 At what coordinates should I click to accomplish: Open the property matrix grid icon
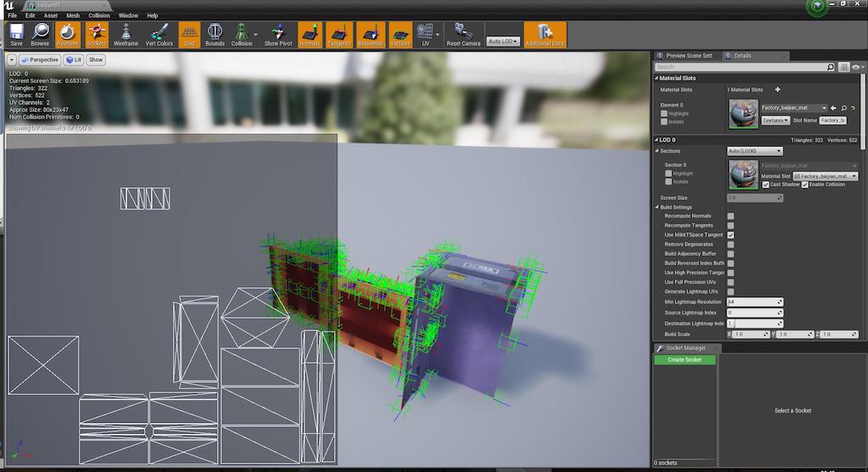coord(843,67)
